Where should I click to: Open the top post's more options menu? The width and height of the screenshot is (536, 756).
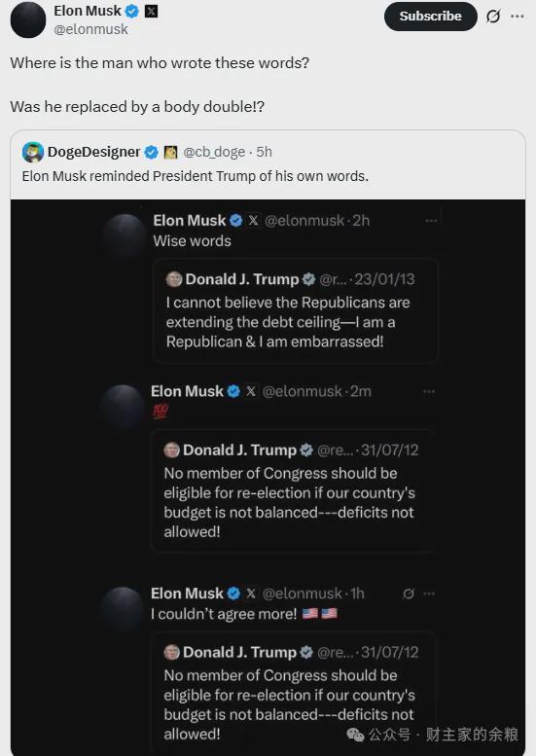518,17
